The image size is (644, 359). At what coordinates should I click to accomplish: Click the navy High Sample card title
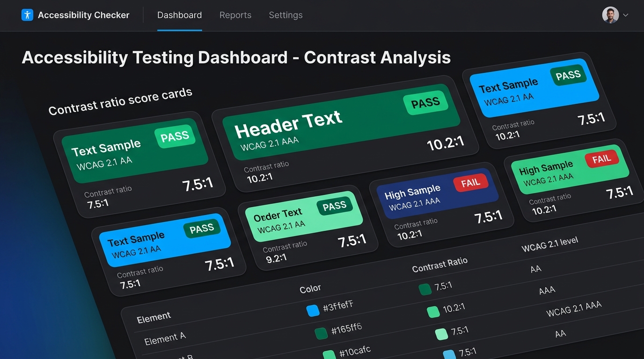[x=412, y=192]
